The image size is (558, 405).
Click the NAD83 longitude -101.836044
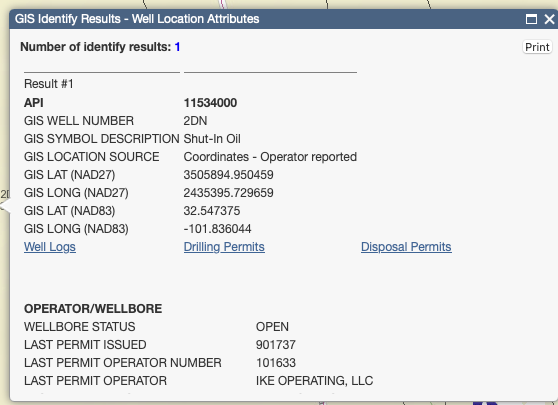(217, 228)
